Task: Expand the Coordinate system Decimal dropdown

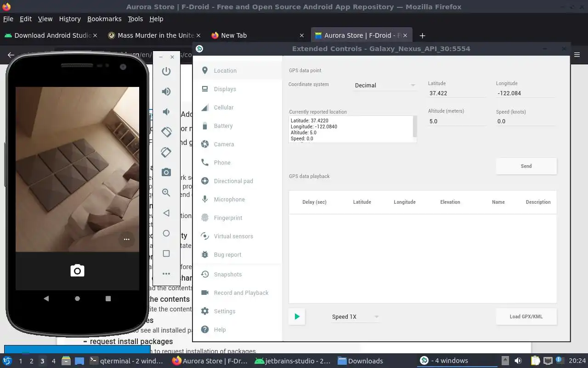Action: (385, 85)
